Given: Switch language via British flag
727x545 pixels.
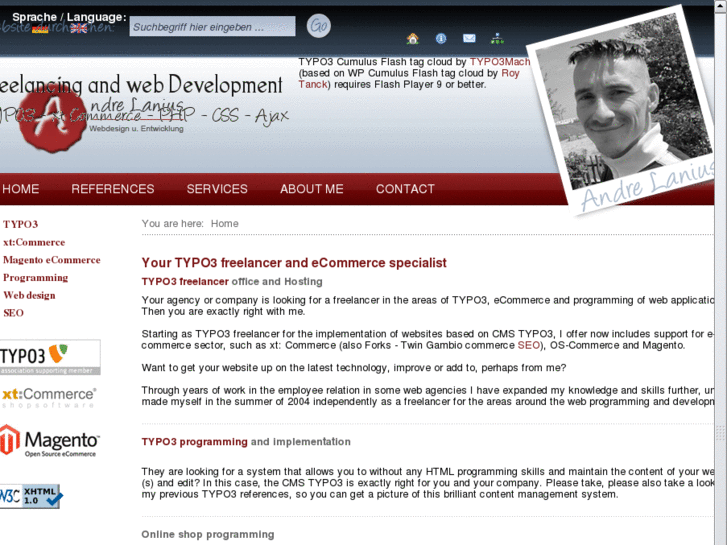Looking at the screenshot, I should pyautogui.click(x=79, y=29).
